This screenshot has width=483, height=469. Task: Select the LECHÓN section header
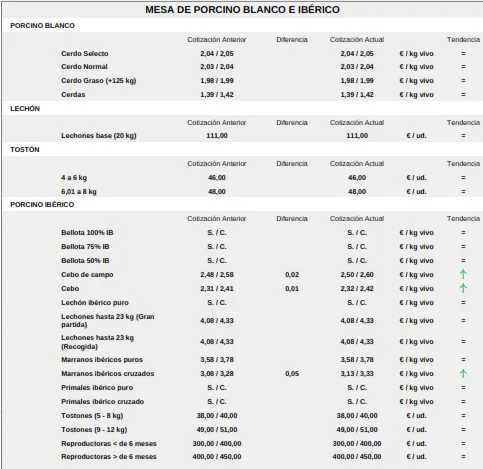(x=25, y=109)
